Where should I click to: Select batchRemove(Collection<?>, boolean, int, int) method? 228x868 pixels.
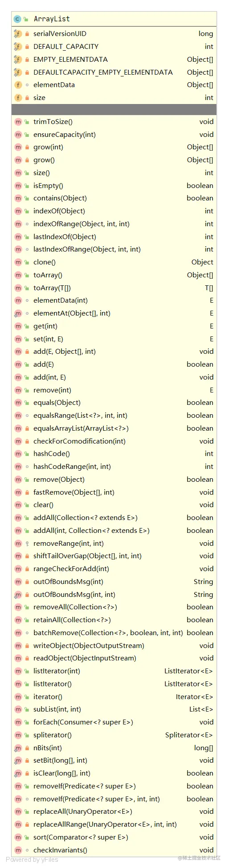pos(108,633)
